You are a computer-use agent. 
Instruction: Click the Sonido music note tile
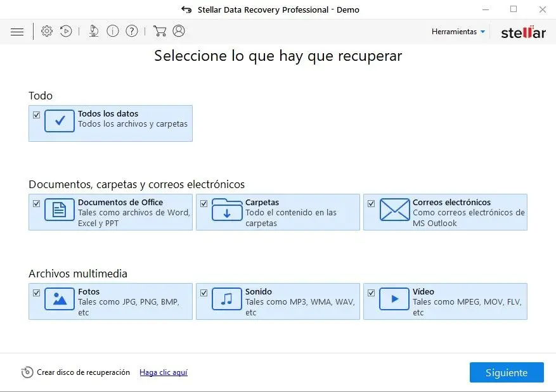(x=227, y=299)
